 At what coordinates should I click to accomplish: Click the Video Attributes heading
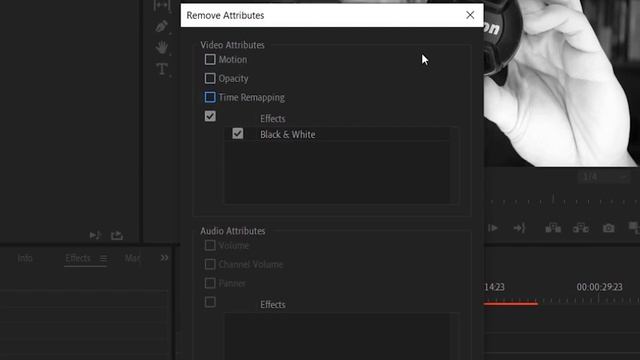tap(232, 45)
